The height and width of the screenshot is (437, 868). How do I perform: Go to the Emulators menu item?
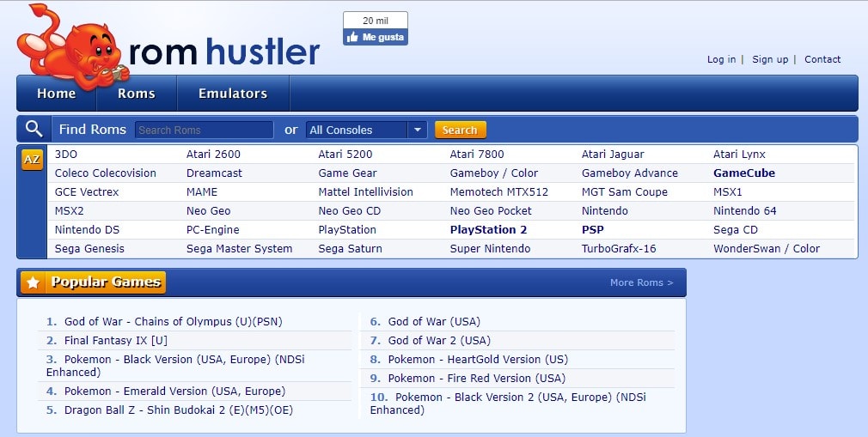click(233, 94)
